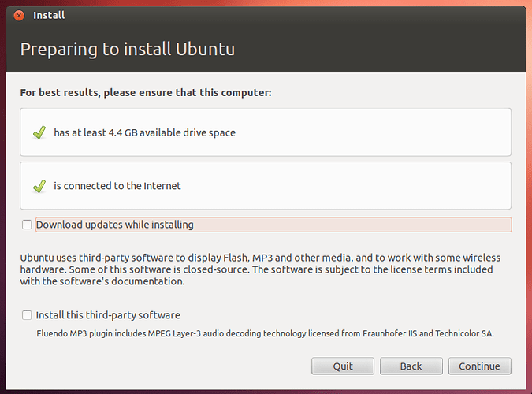The image size is (532, 394).
Task: Click the 'Install this third-party software' label text
Action: [x=108, y=315]
